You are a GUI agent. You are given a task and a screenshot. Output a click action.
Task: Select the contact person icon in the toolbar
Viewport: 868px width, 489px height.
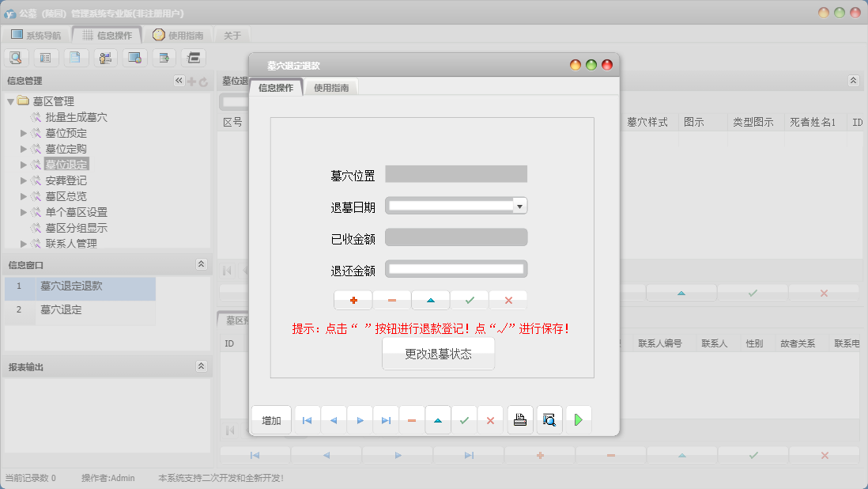point(104,57)
